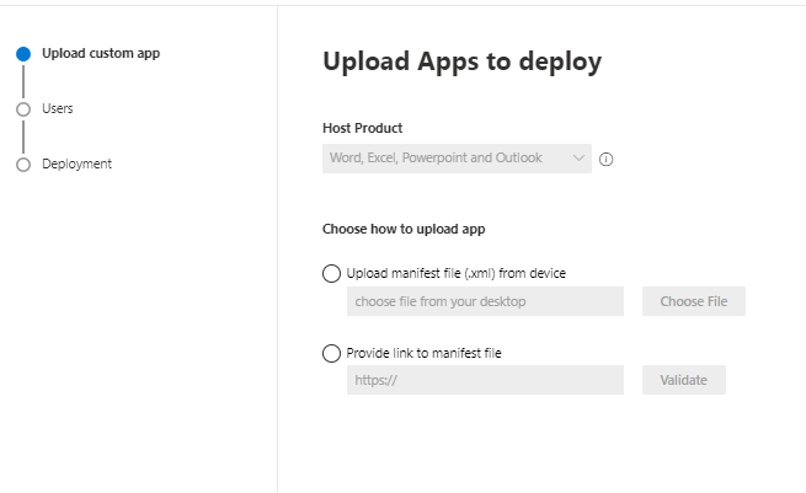The image size is (806, 493).
Task: Click the 'choose file from your desktop' field
Action: click(485, 301)
